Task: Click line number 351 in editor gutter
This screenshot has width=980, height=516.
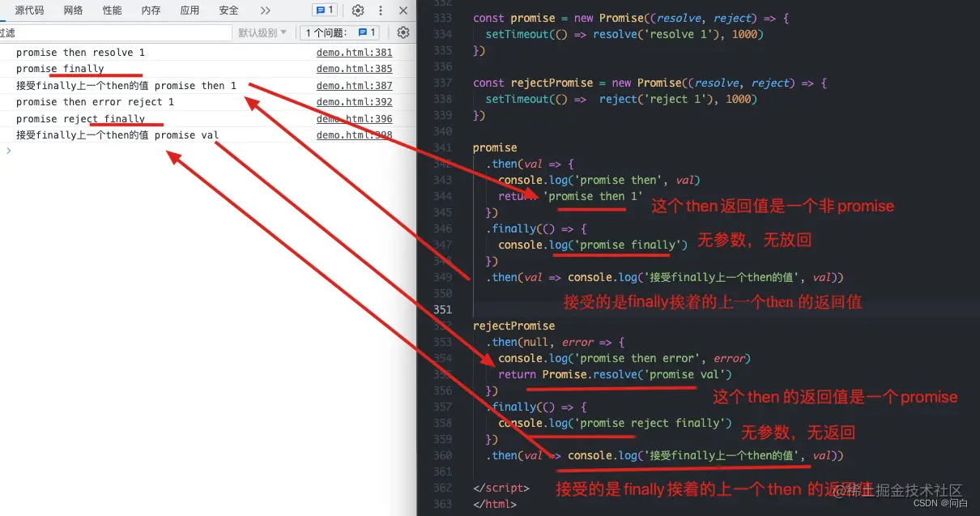Action: (443, 309)
